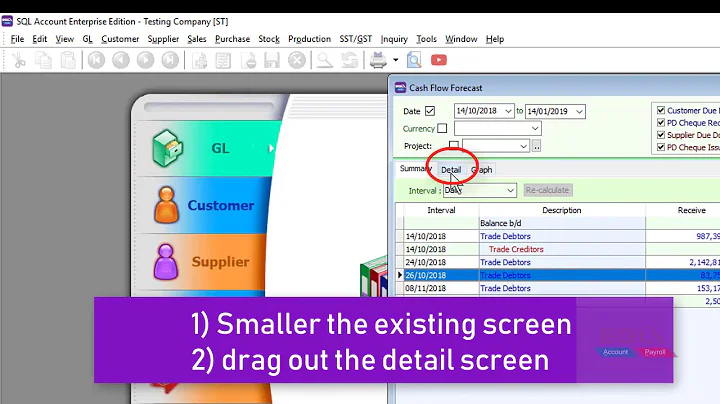
Task: Go to previous record navigation icon
Action: 121,60
